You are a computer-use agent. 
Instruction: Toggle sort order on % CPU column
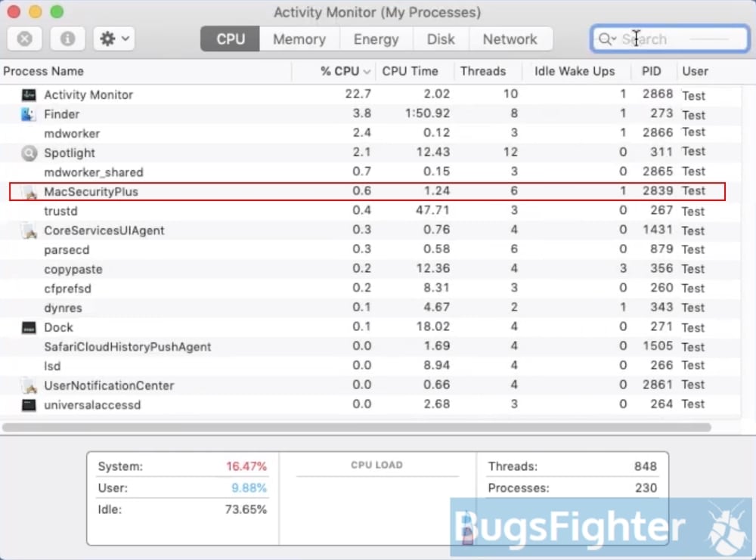pyautogui.click(x=345, y=71)
